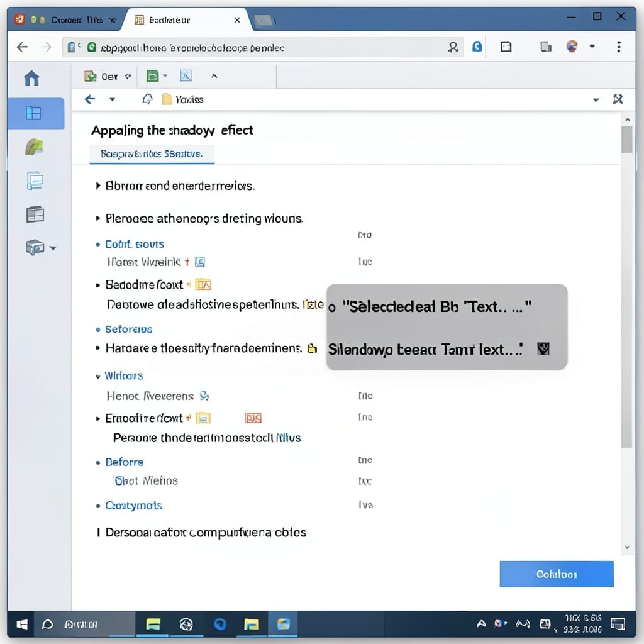Toggle the lock icon beside Hardware row
The image size is (644, 644).
[312, 348]
